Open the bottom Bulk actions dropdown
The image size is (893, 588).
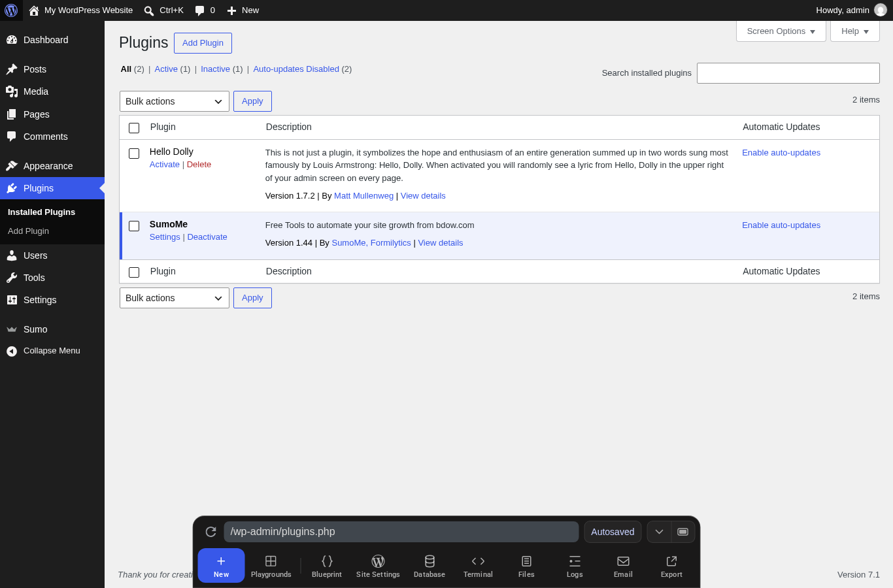pos(175,298)
